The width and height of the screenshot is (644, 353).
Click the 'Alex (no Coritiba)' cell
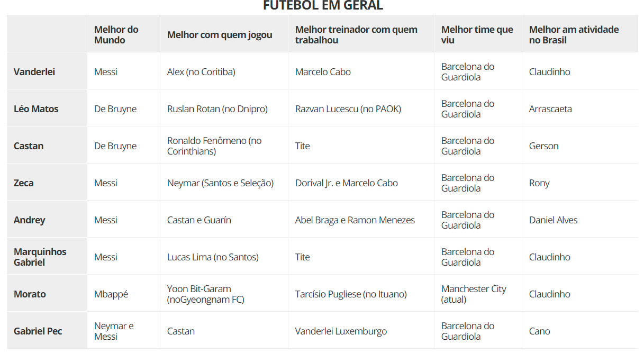[x=201, y=72]
